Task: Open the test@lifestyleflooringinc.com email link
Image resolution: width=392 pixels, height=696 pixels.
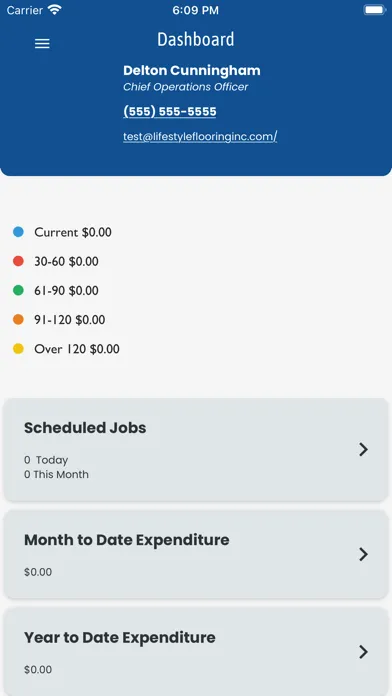Action: (x=200, y=137)
